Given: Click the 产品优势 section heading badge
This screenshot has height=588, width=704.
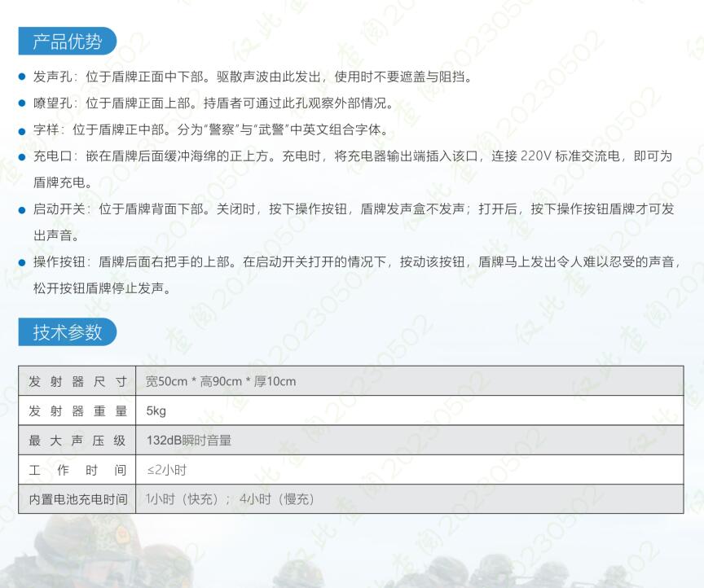Looking at the screenshot, I should [x=68, y=41].
